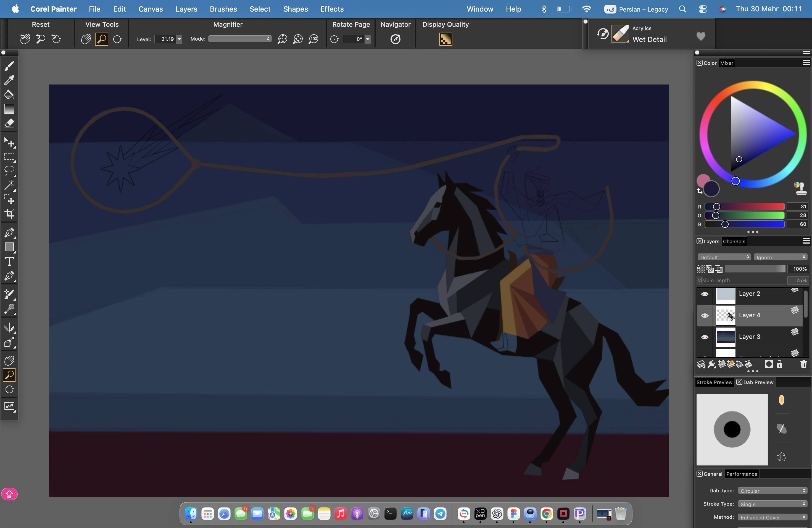Select the Lasso tool
This screenshot has width=812, height=528.
pos(10,171)
